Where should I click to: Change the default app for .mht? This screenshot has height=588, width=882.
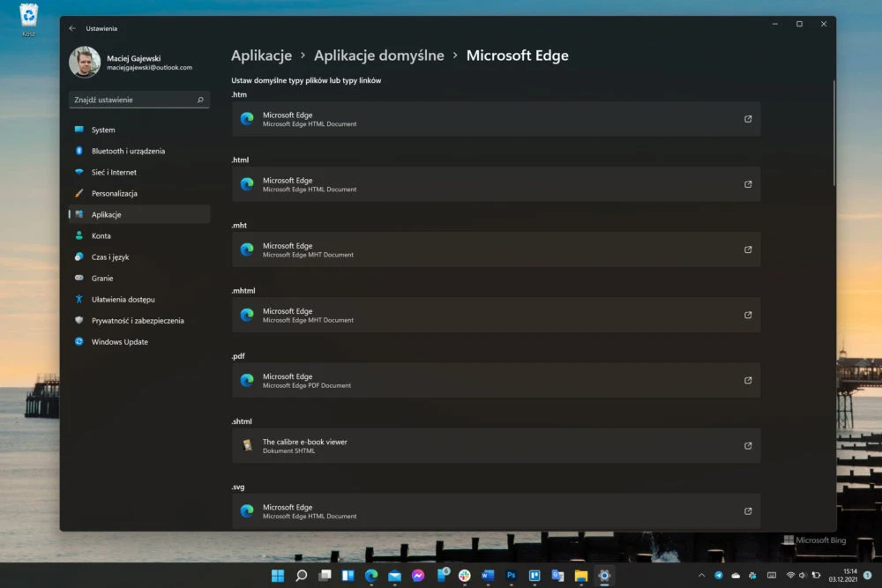point(496,249)
